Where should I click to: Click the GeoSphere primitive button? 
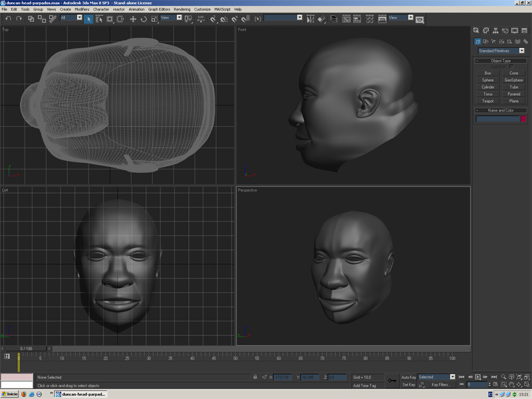click(513, 80)
